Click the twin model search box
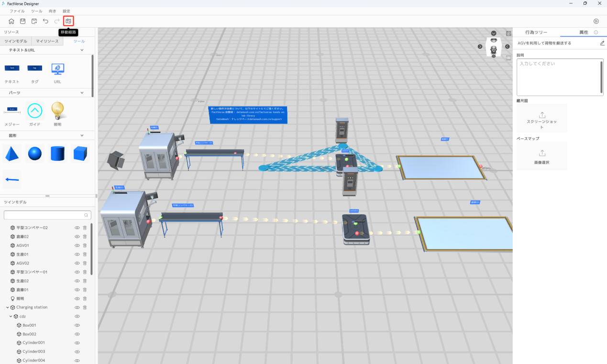The image size is (607, 364). [47, 215]
